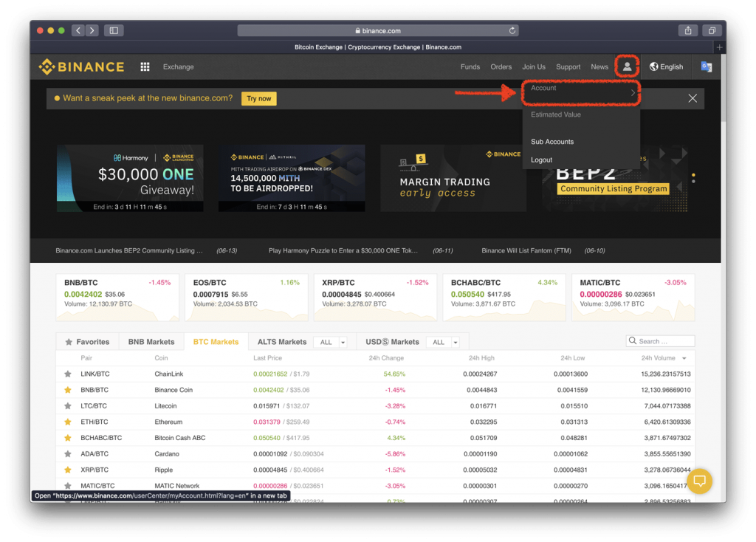
Task: Toggle favorite star for LTC/BTC
Action: click(x=68, y=405)
